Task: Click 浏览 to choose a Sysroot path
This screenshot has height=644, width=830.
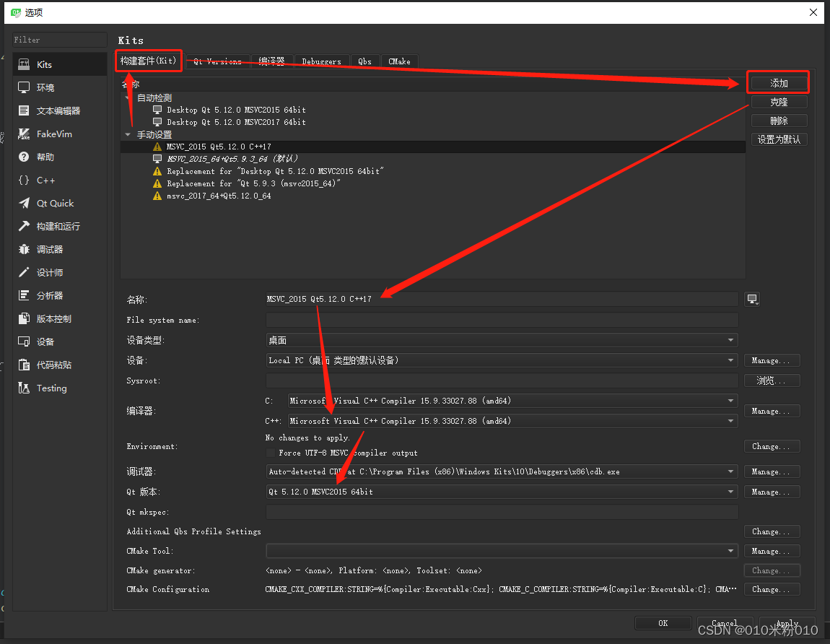Action: tap(772, 380)
